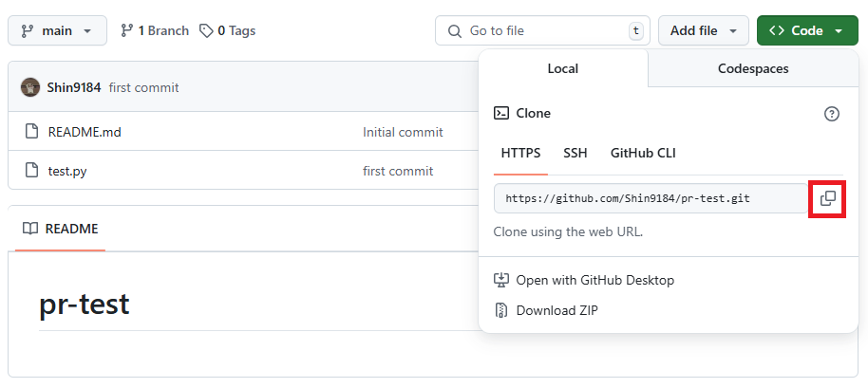Choose the HTTPS clone tab
This screenshot has height=388, width=868.
coord(520,153)
